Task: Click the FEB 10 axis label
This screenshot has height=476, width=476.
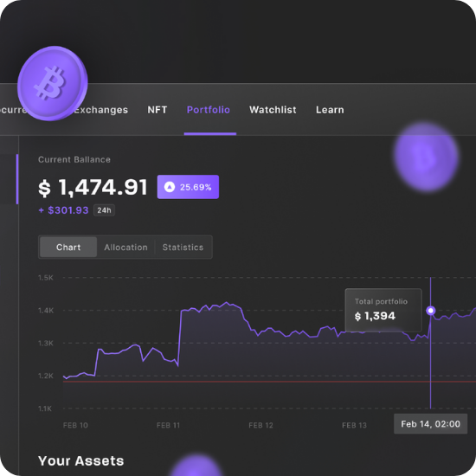Action: [x=75, y=425]
